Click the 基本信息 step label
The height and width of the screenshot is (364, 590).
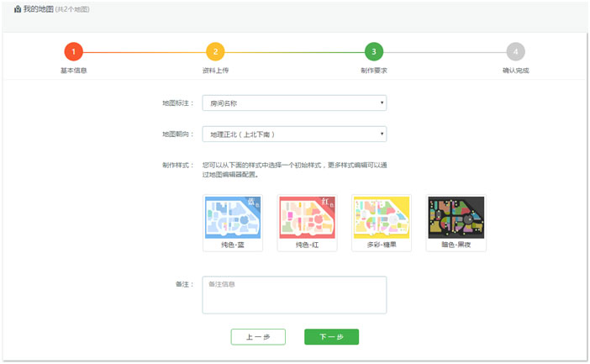(74, 71)
